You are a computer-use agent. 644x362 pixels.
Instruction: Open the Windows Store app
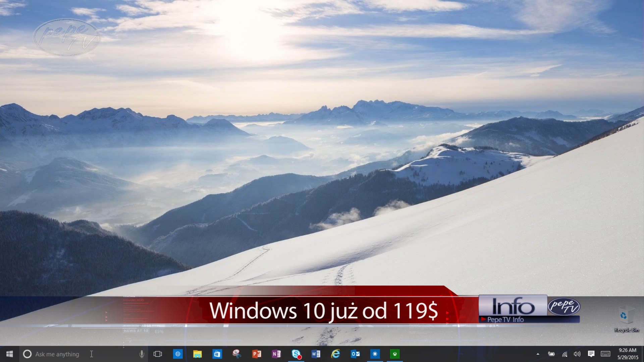tap(217, 354)
